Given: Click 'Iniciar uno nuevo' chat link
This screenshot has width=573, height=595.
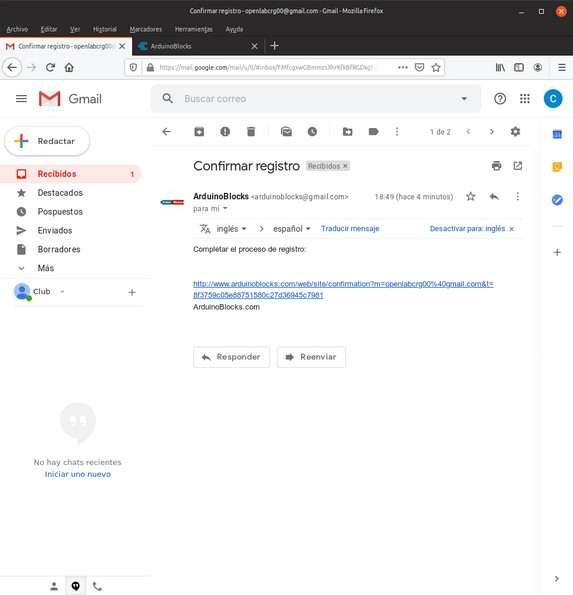Looking at the screenshot, I should 78,474.
